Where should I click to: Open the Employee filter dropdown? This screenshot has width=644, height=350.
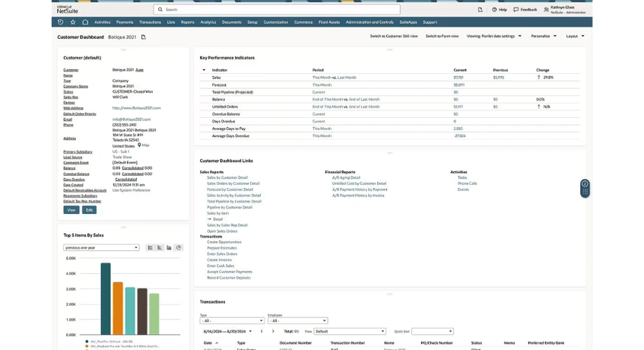pyautogui.click(x=297, y=320)
